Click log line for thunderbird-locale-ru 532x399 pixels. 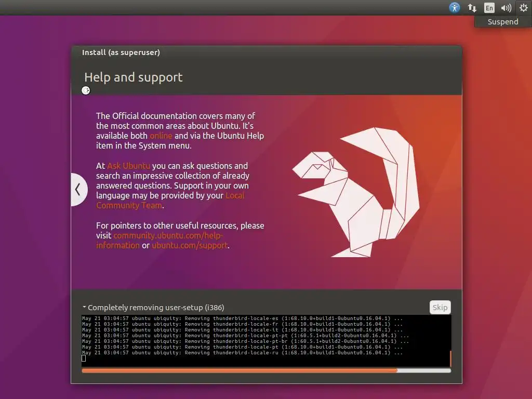pos(242,353)
